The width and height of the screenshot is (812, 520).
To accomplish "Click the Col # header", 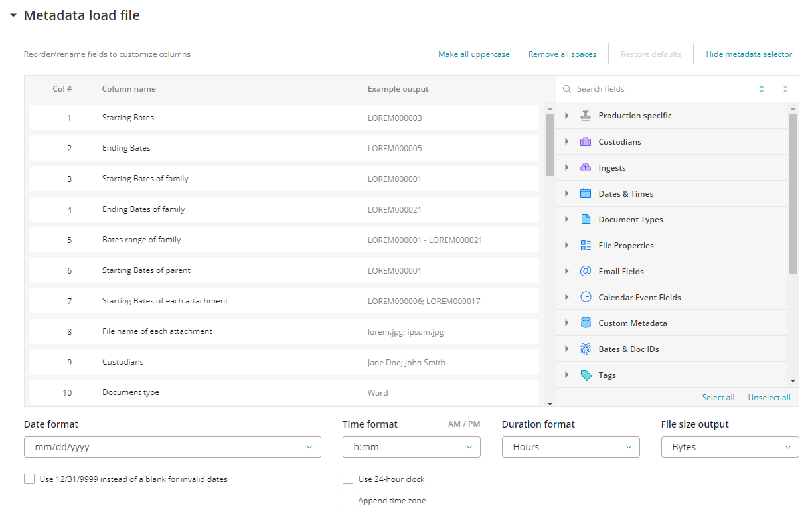I will (62, 89).
